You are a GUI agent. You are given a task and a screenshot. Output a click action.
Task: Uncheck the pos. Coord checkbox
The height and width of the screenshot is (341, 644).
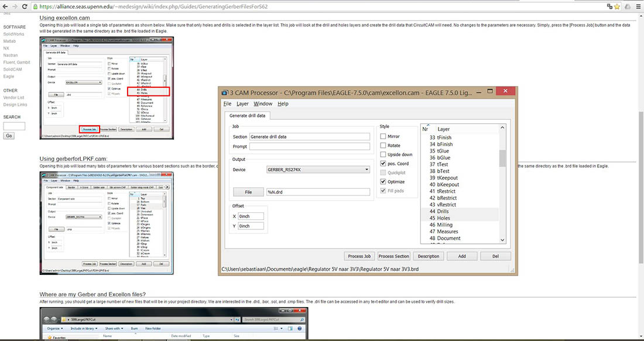point(383,163)
